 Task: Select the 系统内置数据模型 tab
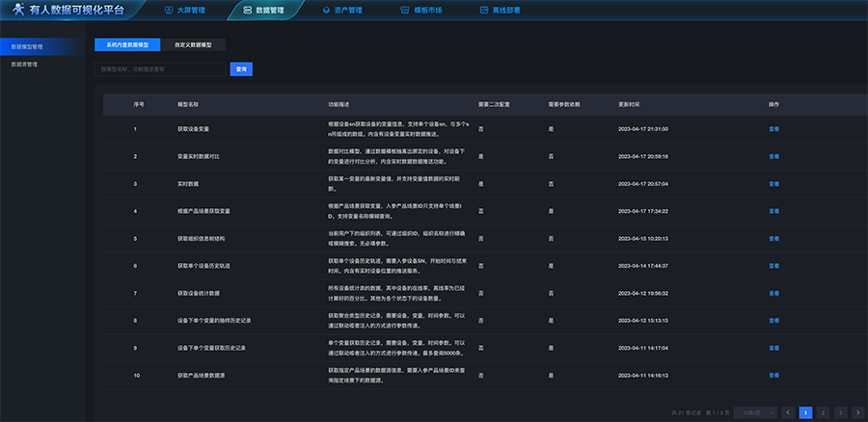127,44
